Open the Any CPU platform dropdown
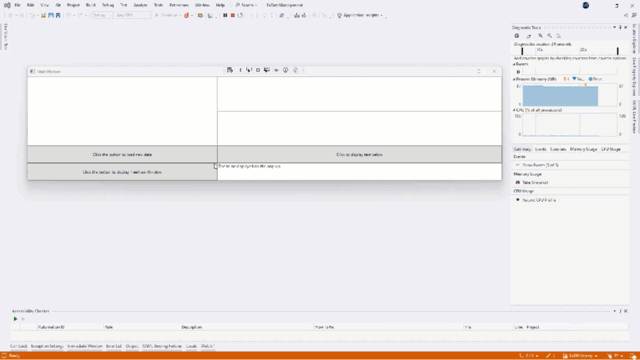Viewport: 640px width, 360px height. pyautogui.click(x=133, y=15)
